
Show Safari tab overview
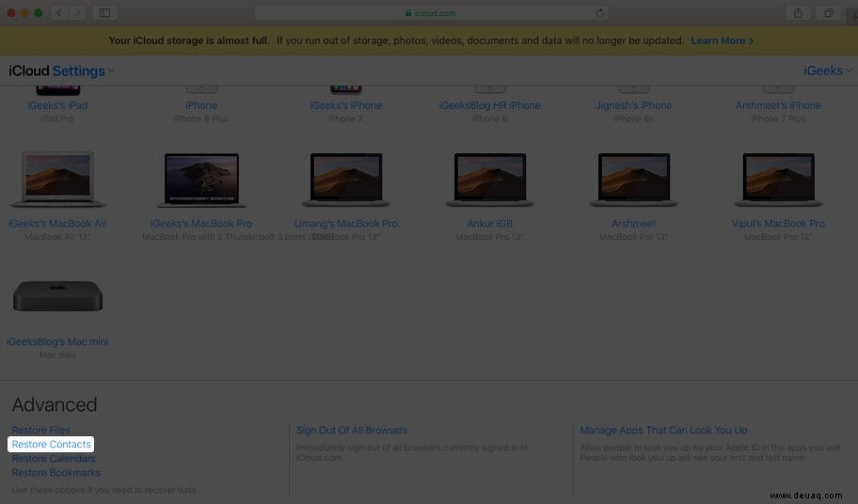point(829,13)
